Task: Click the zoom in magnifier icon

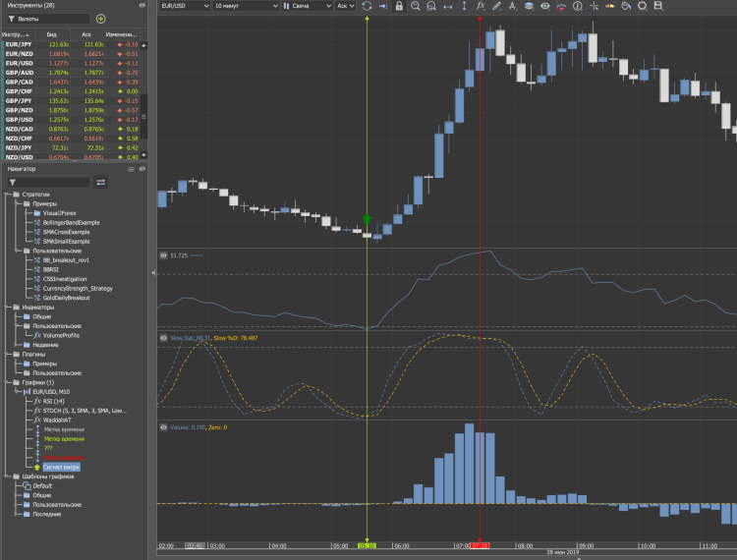Action: coord(415,6)
